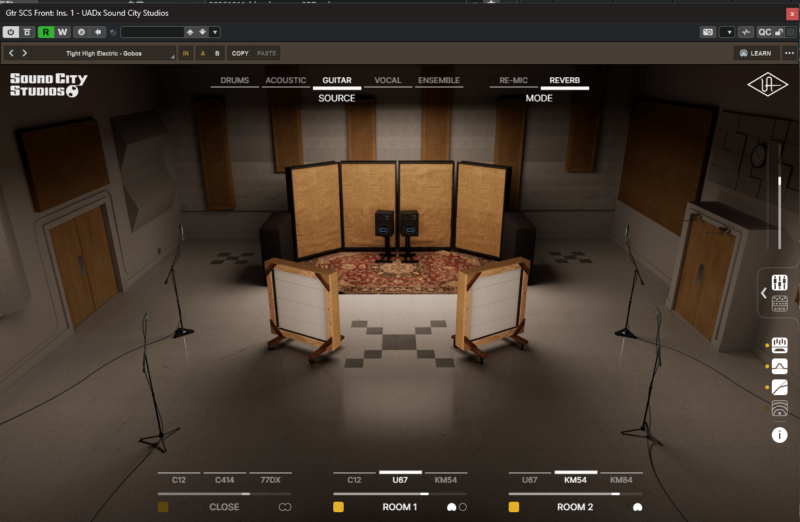Open the rack grid view icon below mixer faders
This screenshot has height=522, width=800.
tap(780, 304)
